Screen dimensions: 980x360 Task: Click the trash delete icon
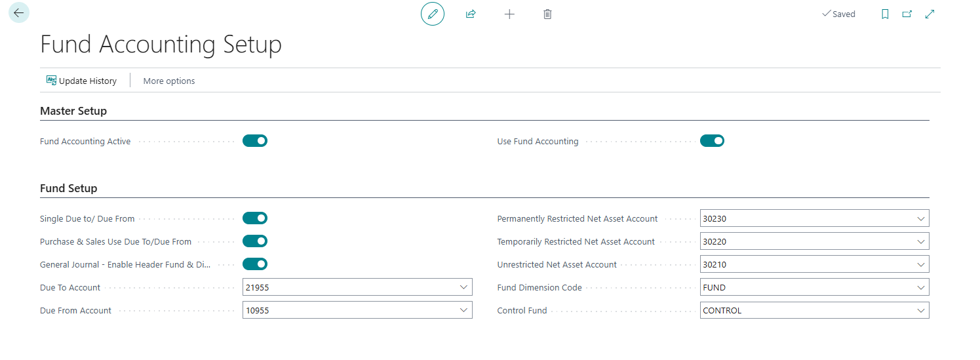coord(547,14)
